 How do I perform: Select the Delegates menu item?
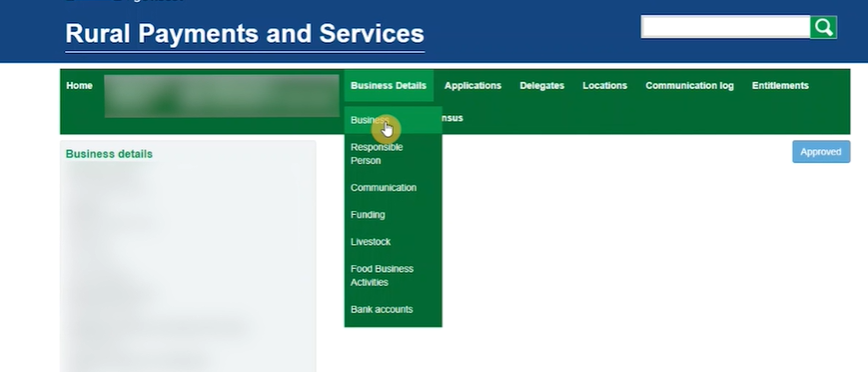pos(542,86)
